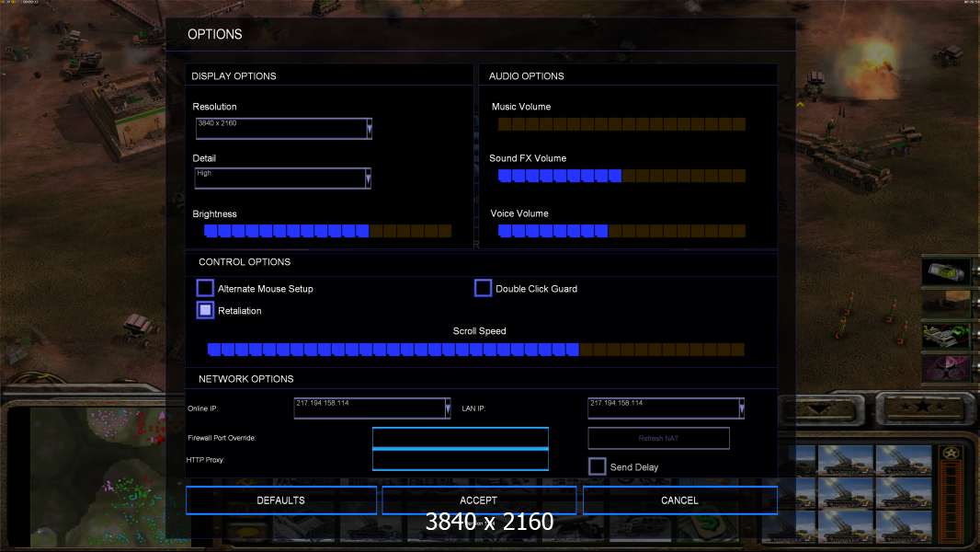
Task: Click the NETWORK OPTIONS section heading
Action: point(246,379)
